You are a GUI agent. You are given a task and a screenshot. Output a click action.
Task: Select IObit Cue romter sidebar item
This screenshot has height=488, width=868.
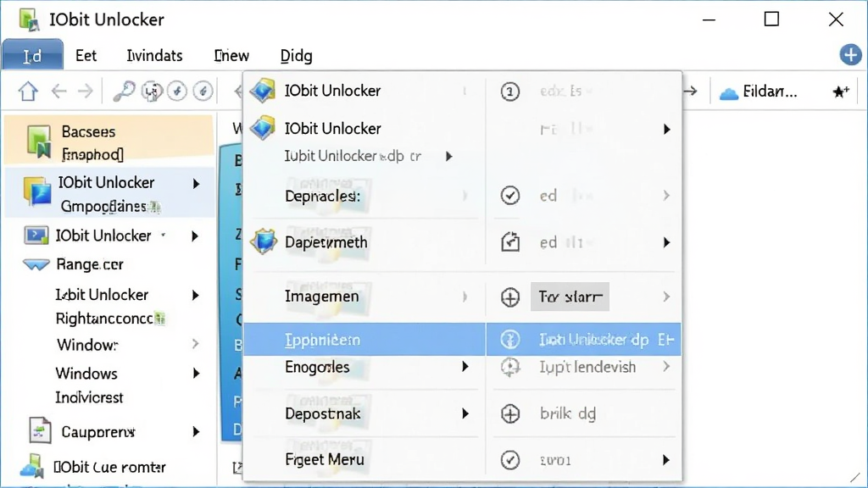click(x=109, y=468)
